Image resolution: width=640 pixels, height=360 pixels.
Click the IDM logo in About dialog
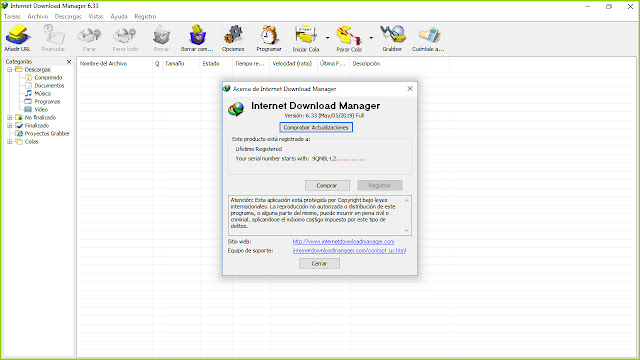point(236,109)
